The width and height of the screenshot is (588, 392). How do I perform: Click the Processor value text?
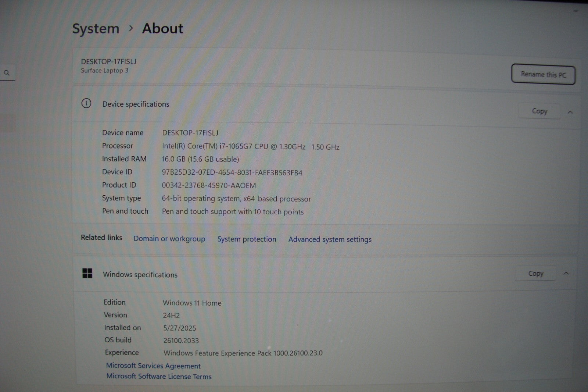point(251,146)
